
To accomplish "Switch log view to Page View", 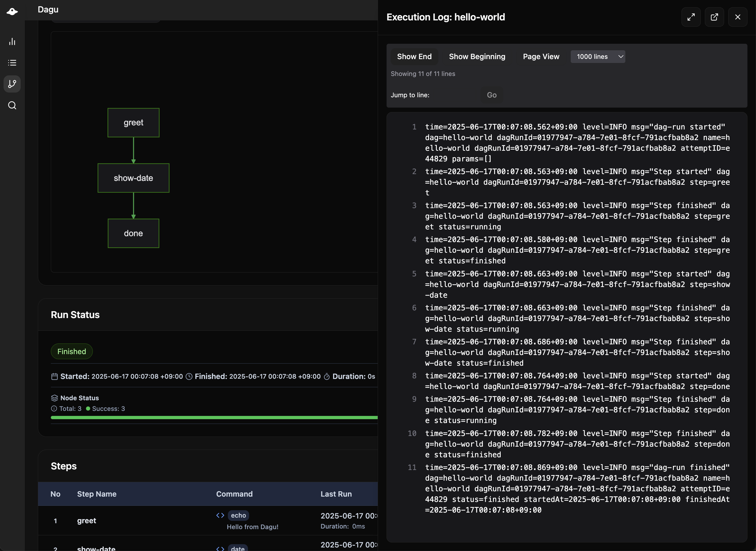I will pyautogui.click(x=541, y=57).
